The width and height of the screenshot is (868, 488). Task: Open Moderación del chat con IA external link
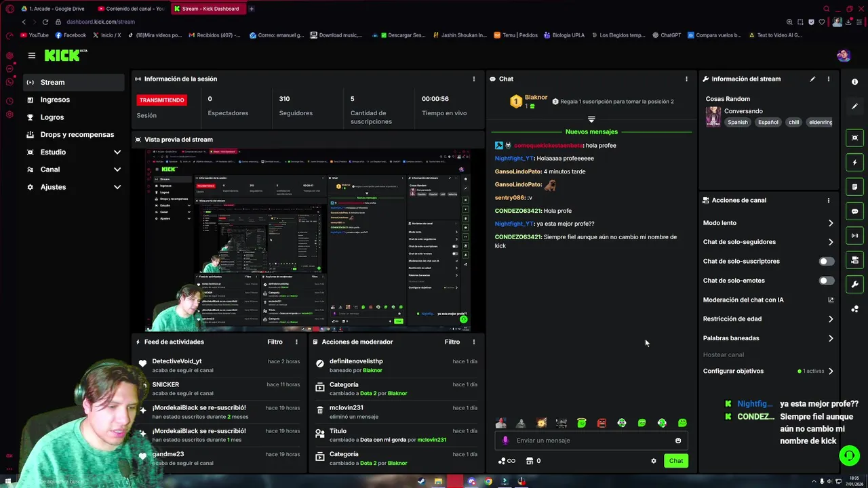pyautogui.click(x=831, y=300)
